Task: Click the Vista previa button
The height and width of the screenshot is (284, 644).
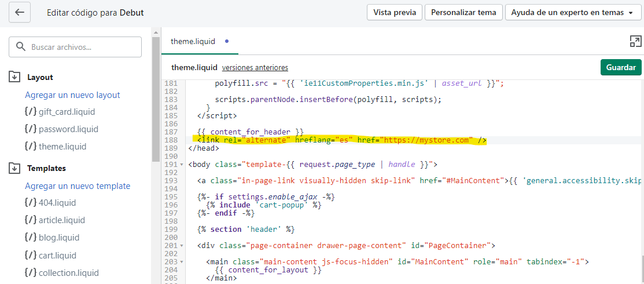Action: coord(393,12)
